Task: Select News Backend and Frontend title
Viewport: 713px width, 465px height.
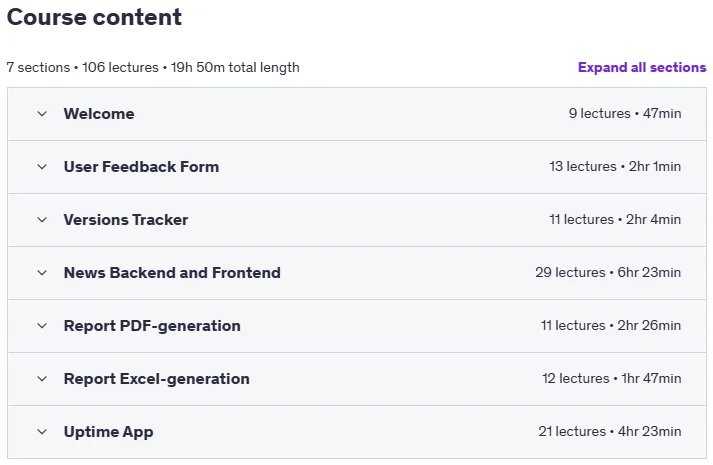Action: [172, 273]
